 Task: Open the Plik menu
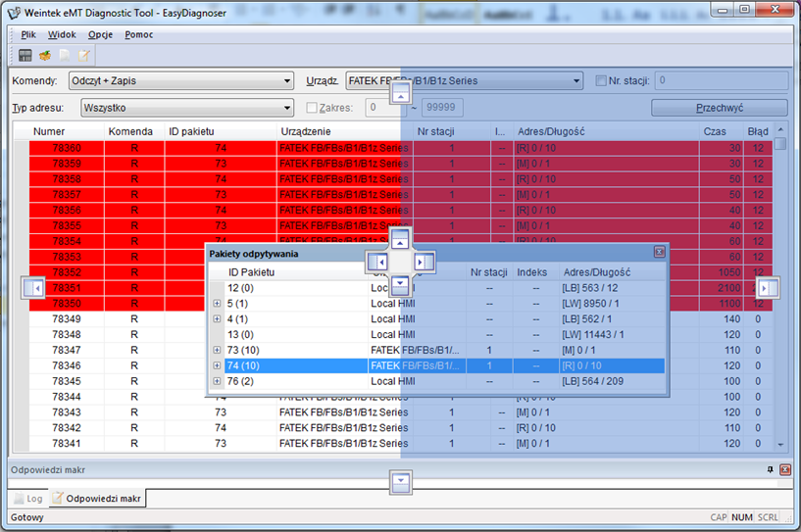(28, 34)
